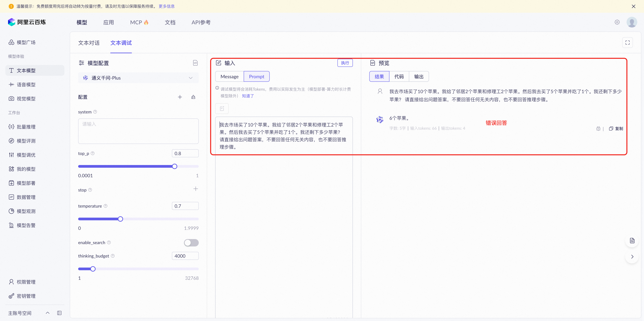The height and width of the screenshot is (321, 644).
Task: Collapse the sidebar using the panel icon
Action: [60, 313]
